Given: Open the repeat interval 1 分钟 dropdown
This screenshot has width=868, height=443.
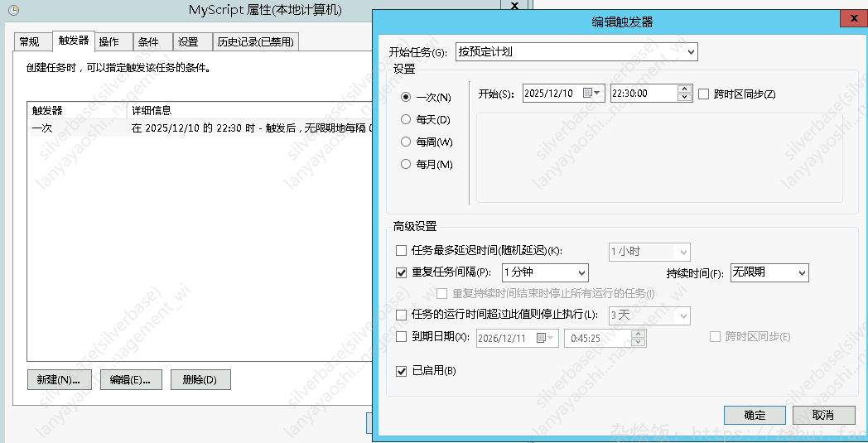Looking at the screenshot, I should coord(545,272).
